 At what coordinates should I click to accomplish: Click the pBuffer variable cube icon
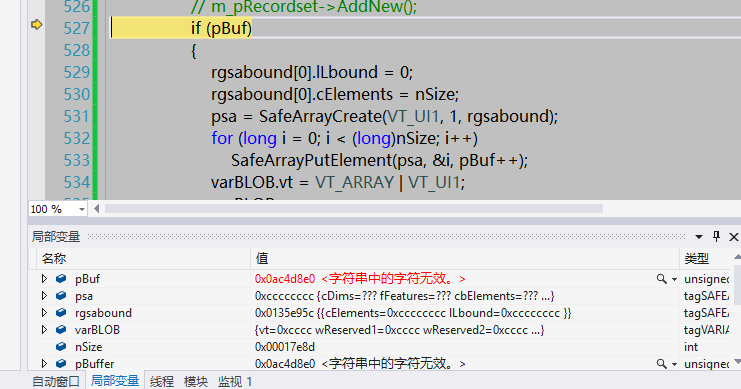[x=61, y=363]
